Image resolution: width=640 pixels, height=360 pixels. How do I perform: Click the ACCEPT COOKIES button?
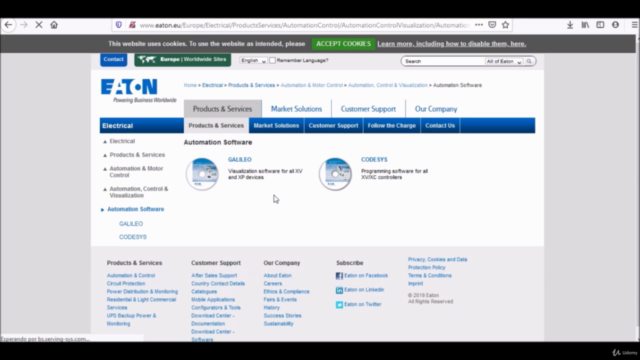(343, 44)
